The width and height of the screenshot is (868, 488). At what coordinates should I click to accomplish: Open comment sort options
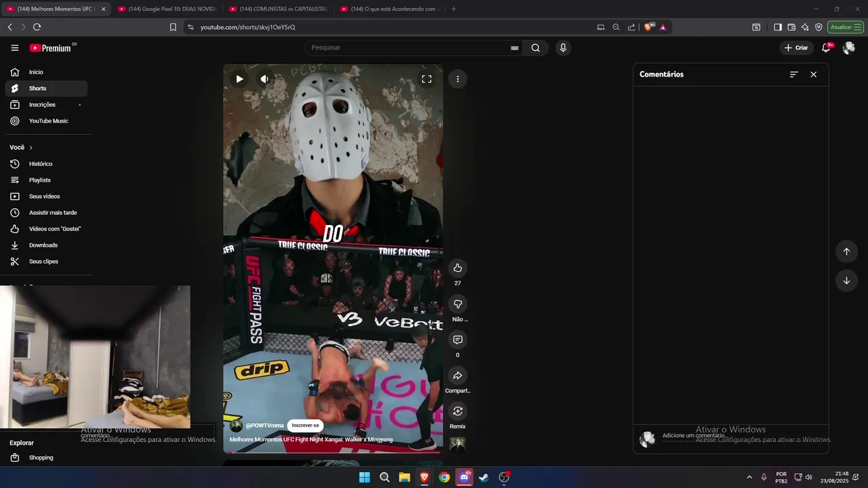[x=794, y=75]
